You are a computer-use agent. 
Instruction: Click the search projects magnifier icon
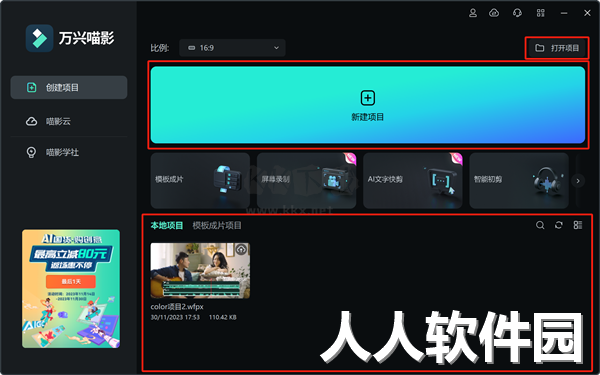tap(540, 225)
